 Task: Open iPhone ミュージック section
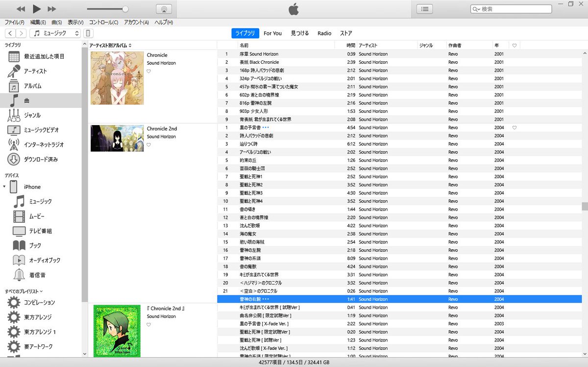(41, 202)
